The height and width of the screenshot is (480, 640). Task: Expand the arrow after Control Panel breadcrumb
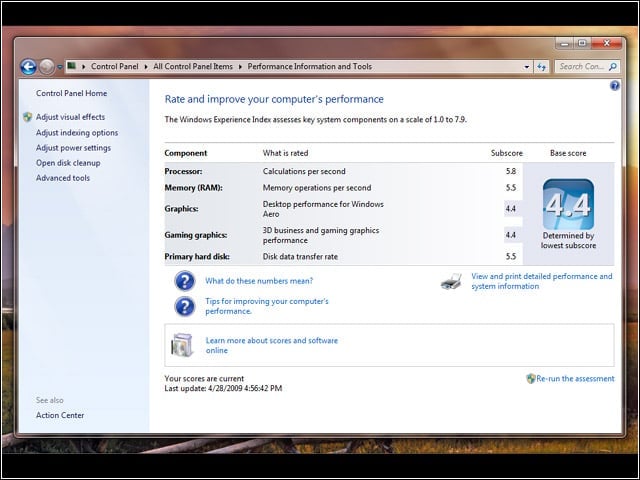click(146, 67)
